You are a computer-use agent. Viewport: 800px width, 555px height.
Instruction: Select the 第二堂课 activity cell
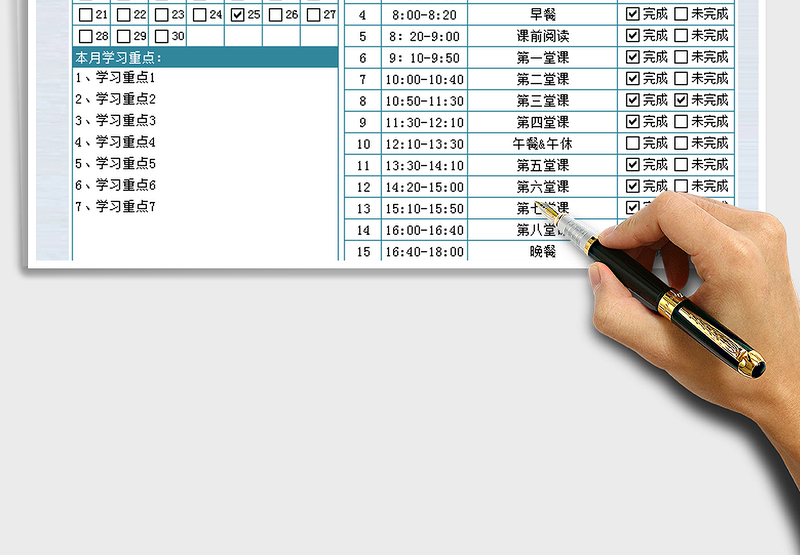coord(542,79)
